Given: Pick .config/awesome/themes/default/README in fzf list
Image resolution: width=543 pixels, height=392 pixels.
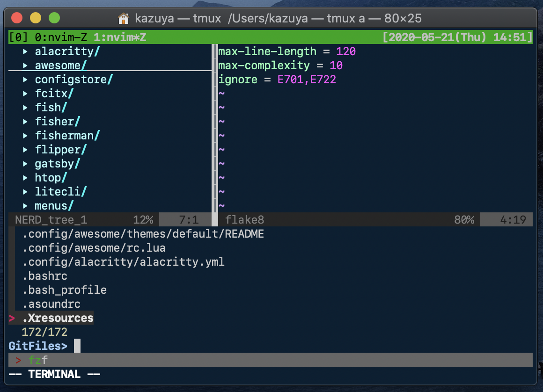Looking at the screenshot, I should click(x=143, y=234).
